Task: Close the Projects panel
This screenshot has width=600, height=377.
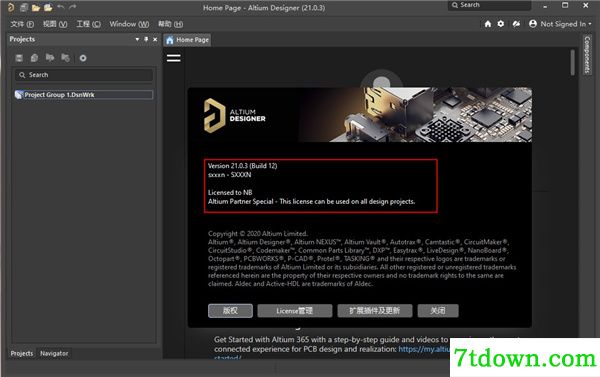Action: point(155,39)
